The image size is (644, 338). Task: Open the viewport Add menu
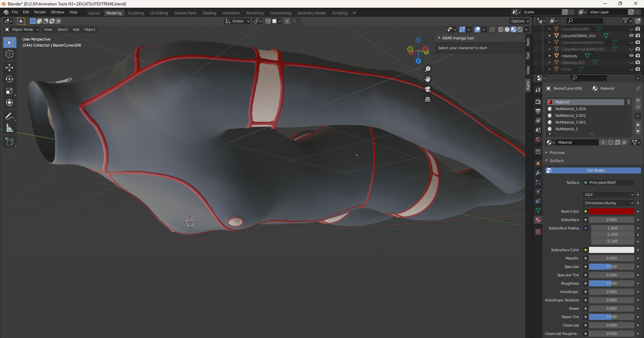pos(76,29)
